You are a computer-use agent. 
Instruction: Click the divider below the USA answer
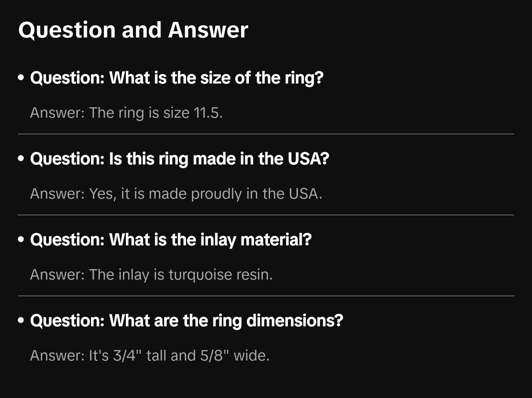point(266,215)
